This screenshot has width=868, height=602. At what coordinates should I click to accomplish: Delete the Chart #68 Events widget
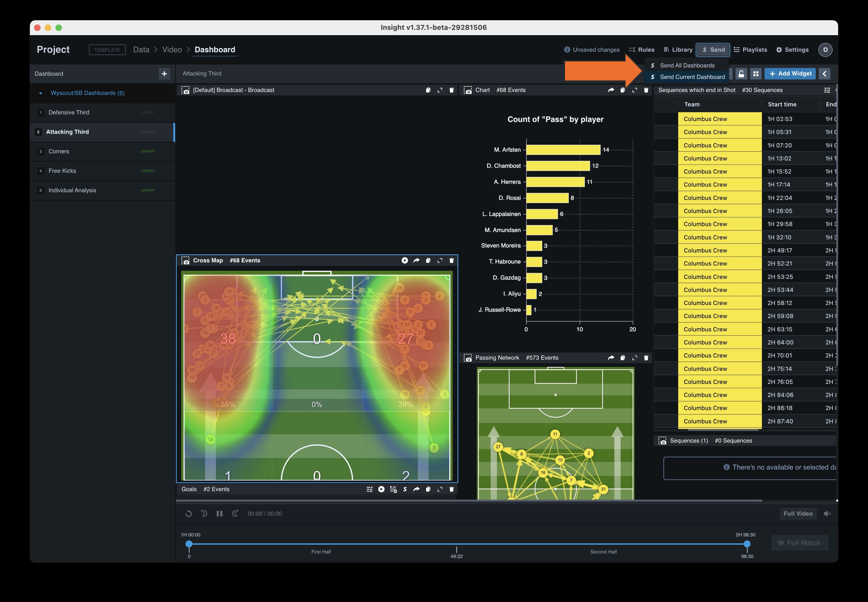tap(646, 90)
